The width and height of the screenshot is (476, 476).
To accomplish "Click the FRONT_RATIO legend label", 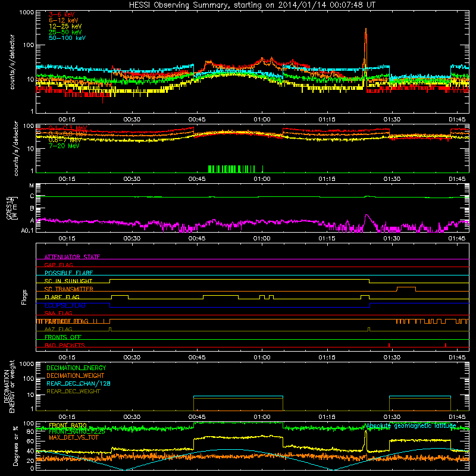I will point(68,425).
